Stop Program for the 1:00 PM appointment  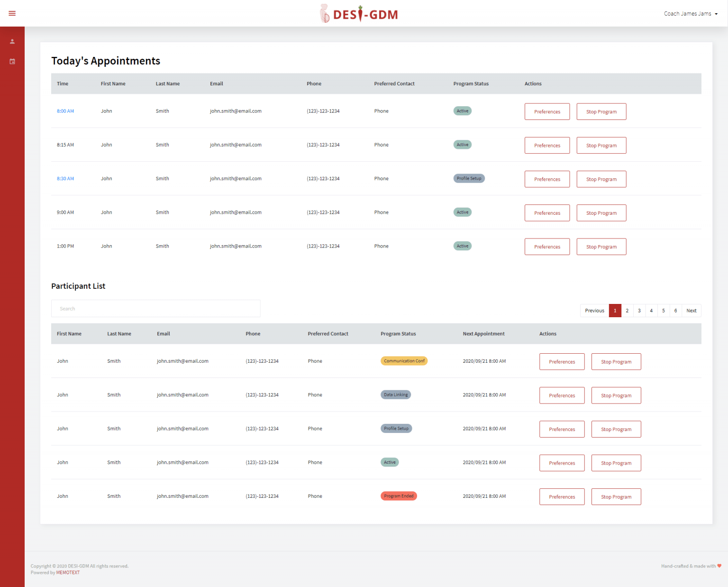coord(601,247)
